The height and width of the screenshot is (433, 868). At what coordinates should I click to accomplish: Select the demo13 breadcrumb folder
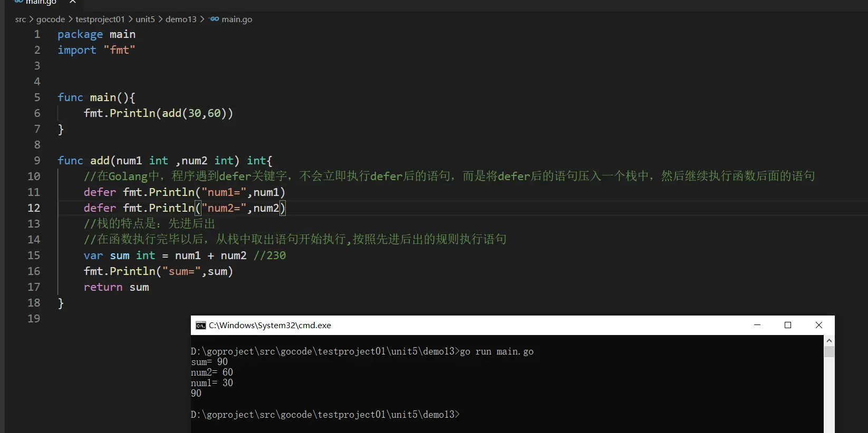click(x=181, y=19)
